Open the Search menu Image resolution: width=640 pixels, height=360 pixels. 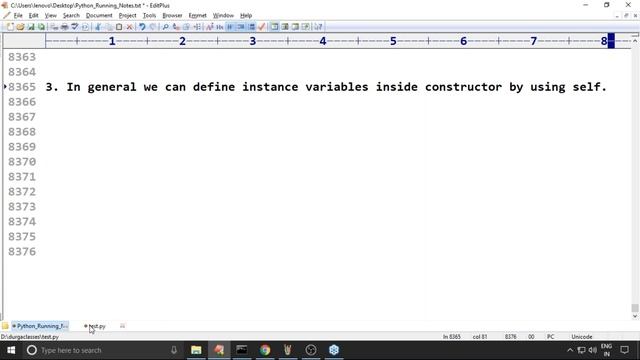pos(71,16)
